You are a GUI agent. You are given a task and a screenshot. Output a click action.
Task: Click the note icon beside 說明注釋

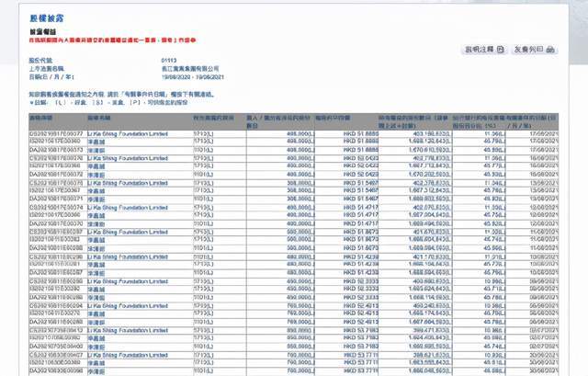498,49
